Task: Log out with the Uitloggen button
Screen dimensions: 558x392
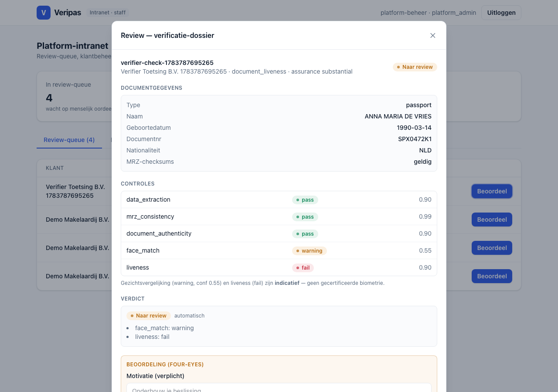Action: pyautogui.click(x=501, y=13)
